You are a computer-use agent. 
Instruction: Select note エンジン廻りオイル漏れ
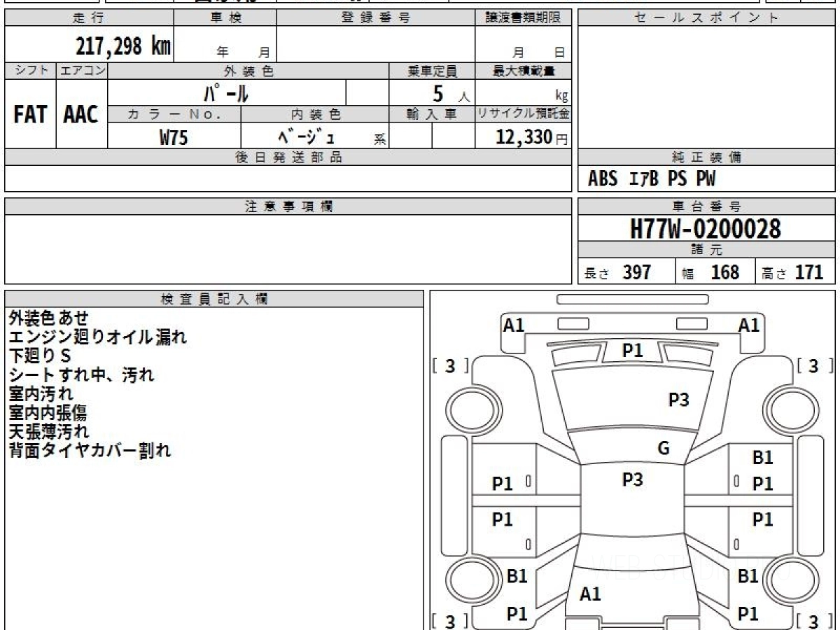click(98, 337)
